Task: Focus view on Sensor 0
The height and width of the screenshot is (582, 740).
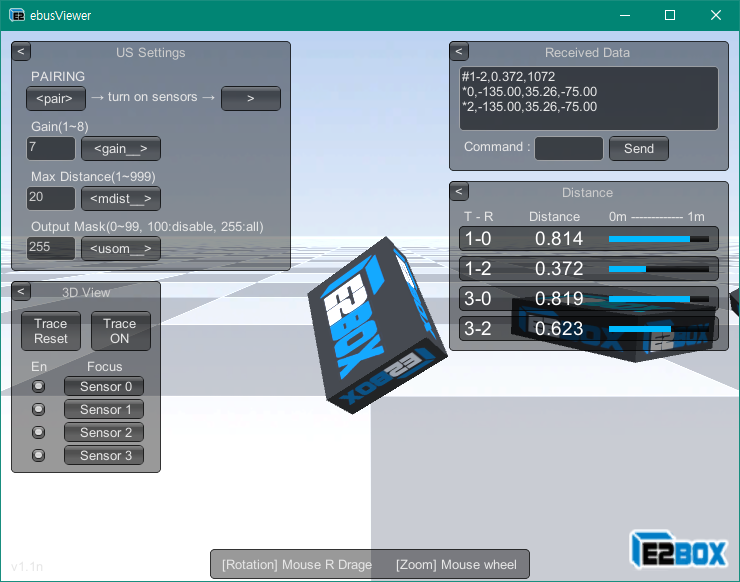Action: 104,386
